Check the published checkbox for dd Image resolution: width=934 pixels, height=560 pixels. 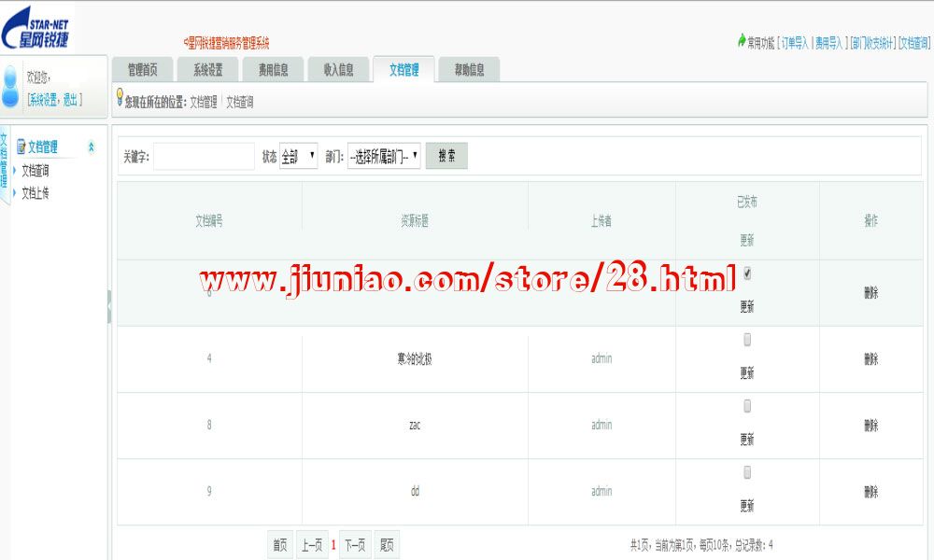click(x=747, y=472)
